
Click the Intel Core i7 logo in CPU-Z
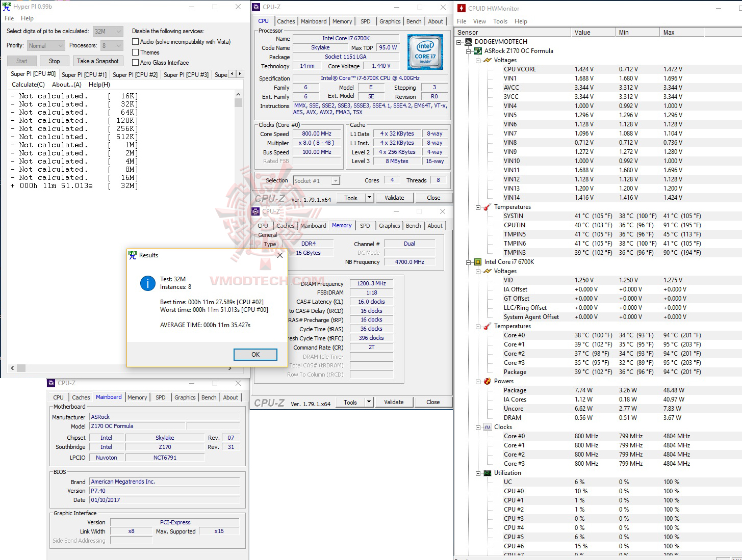pyautogui.click(x=425, y=52)
